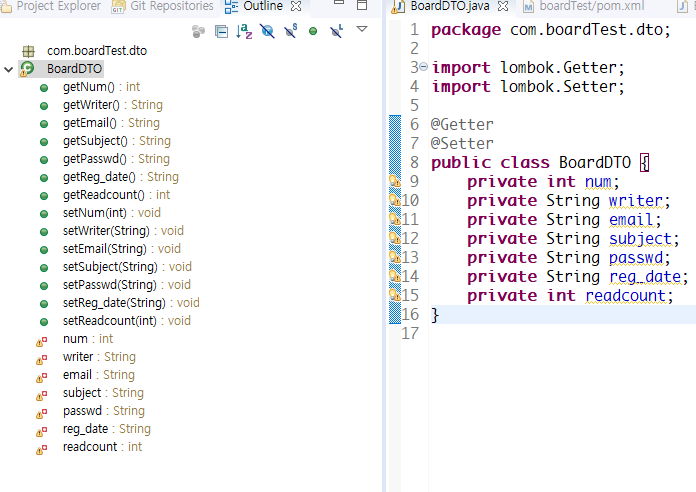The height and width of the screenshot is (492, 696).
Task: Select getPasswd() method in Outline
Action: point(116,159)
